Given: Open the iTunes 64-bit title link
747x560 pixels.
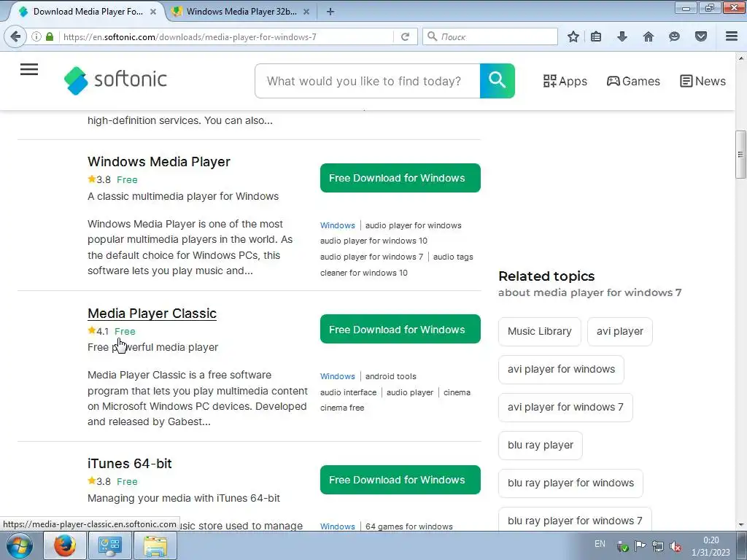Looking at the screenshot, I should tap(130, 464).
